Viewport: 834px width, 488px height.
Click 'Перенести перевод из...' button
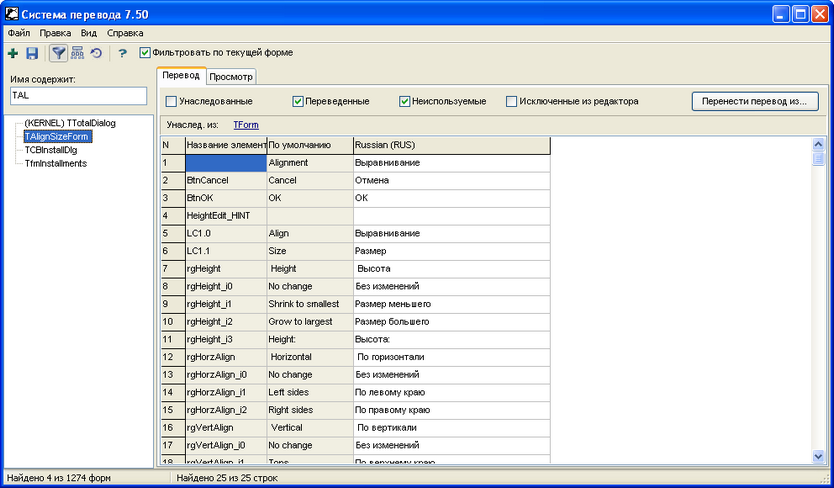tap(755, 101)
